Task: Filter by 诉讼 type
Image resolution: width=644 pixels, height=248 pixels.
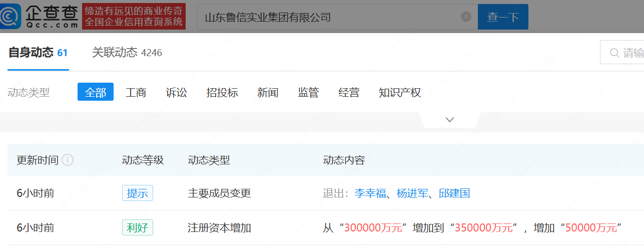Action: pyautogui.click(x=176, y=92)
